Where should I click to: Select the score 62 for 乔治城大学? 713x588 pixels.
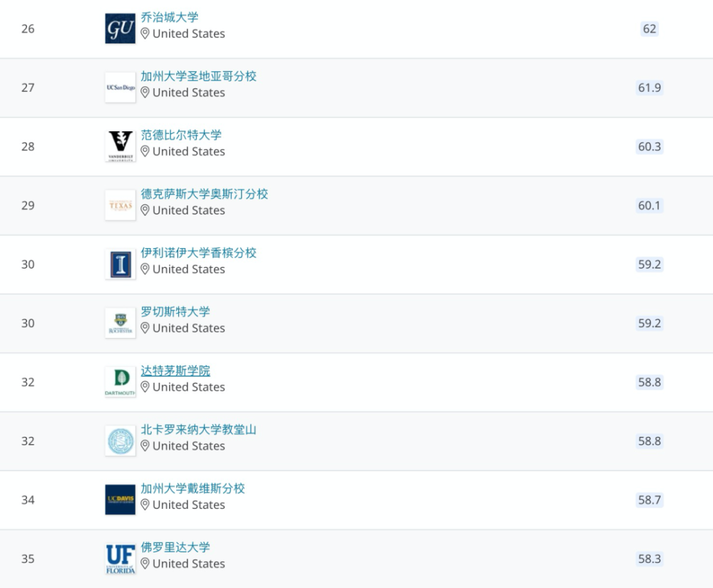coord(650,29)
